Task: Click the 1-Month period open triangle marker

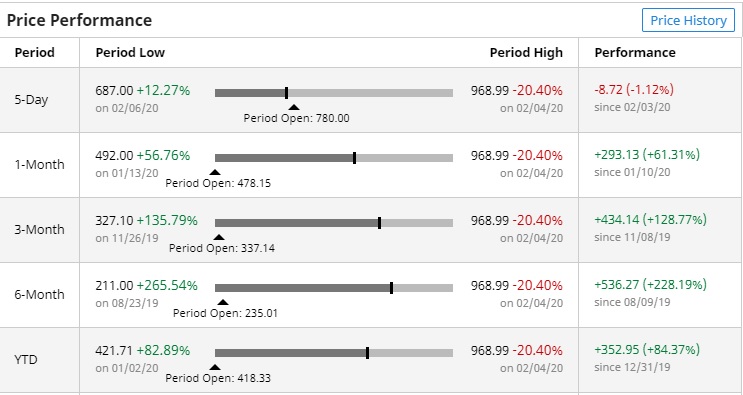Action: [x=215, y=172]
